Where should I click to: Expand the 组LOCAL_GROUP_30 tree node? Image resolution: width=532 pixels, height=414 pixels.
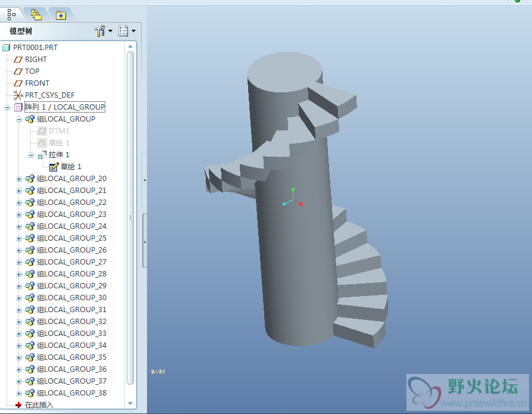click(19, 298)
